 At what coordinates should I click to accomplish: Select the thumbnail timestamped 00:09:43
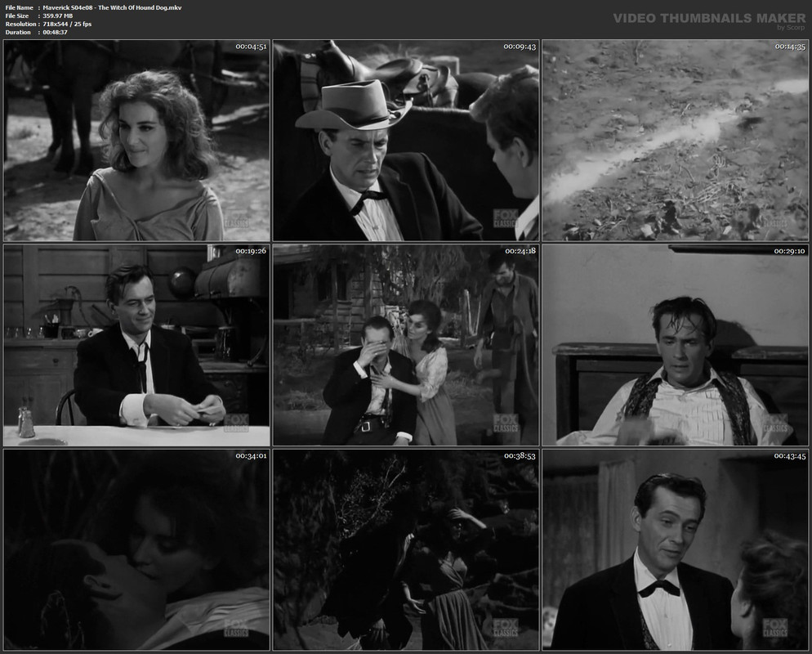(406, 141)
